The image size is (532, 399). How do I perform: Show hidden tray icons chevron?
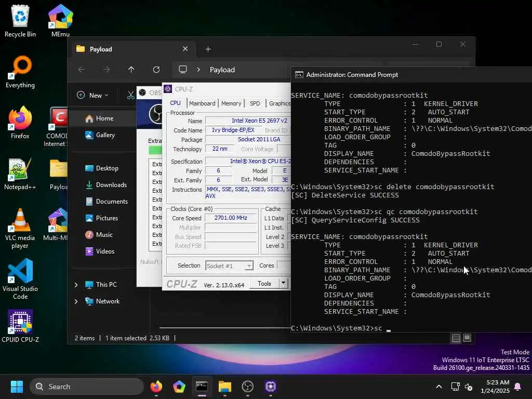438,387
